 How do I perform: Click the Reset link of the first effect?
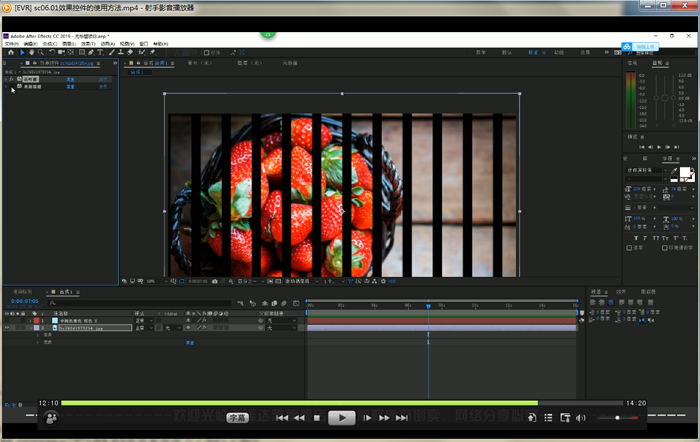click(70, 79)
